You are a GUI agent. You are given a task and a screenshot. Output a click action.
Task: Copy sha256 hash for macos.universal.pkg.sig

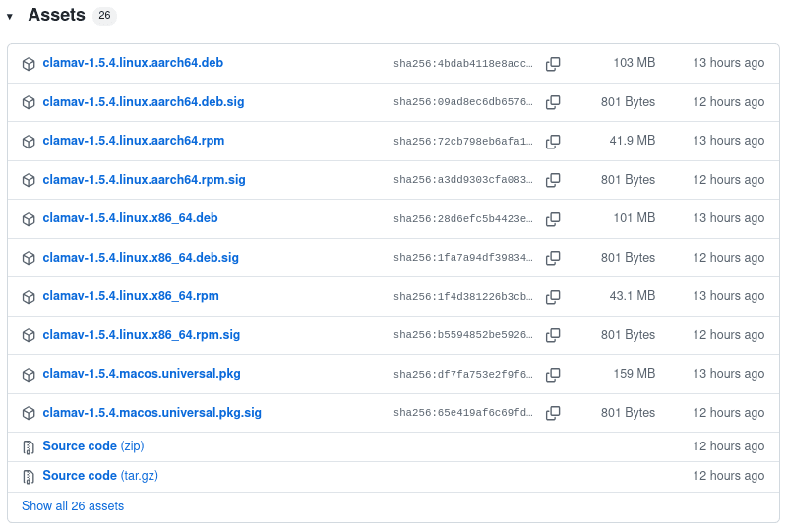[x=553, y=413]
